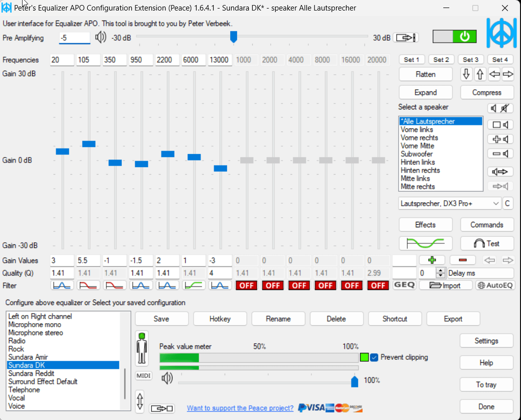Image resolution: width=521 pixels, height=420 pixels.
Task: Shift gains up with the up arrow
Action: click(x=480, y=74)
